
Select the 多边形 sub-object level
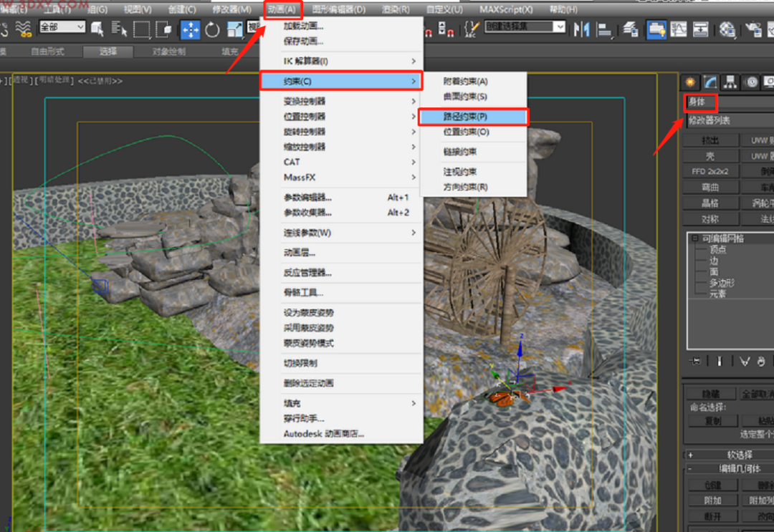(x=722, y=283)
